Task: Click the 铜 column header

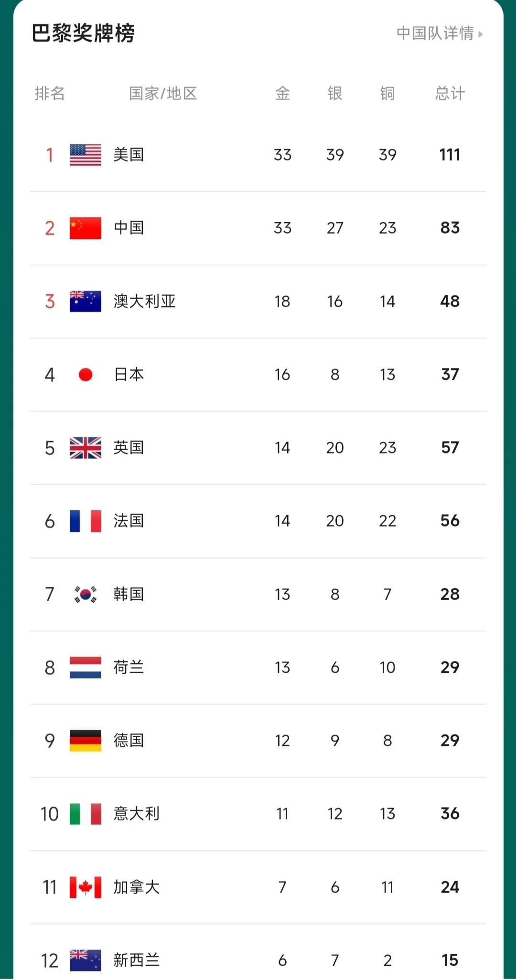Action: 387,93
